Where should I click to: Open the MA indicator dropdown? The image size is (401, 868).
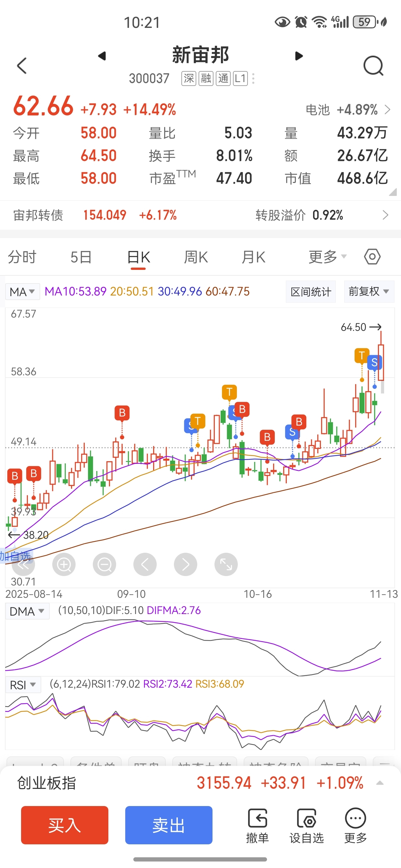click(x=23, y=292)
